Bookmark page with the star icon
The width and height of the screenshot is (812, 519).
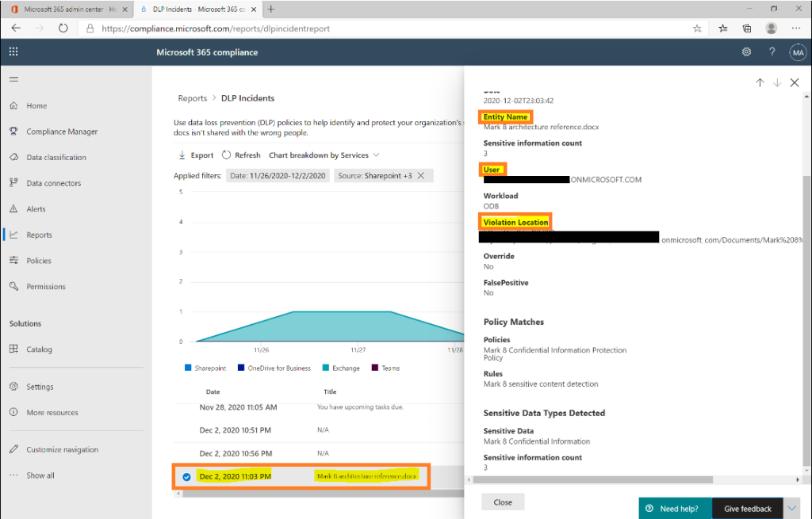pos(697,29)
